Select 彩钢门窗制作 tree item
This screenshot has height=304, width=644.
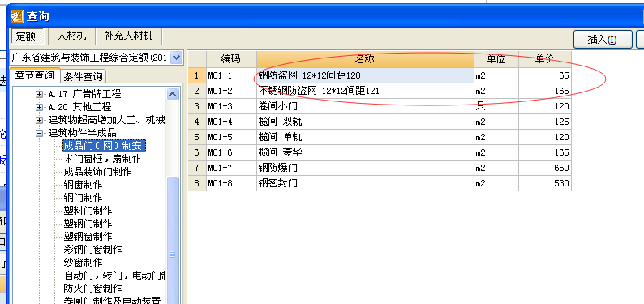92,250
